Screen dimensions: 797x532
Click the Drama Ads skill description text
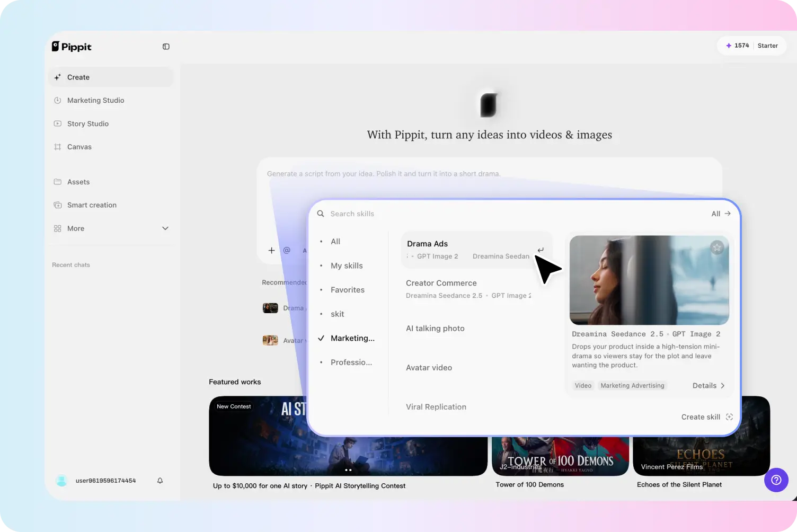(x=646, y=356)
